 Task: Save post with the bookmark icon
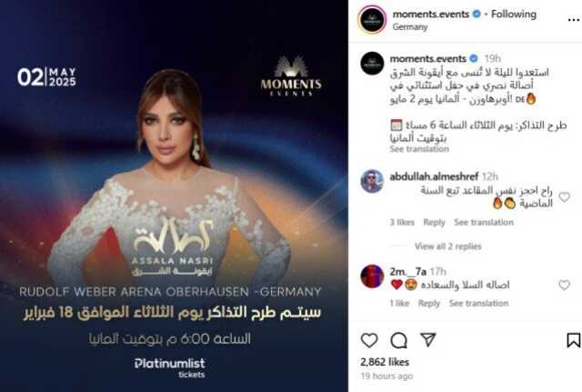pyautogui.click(x=573, y=340)
